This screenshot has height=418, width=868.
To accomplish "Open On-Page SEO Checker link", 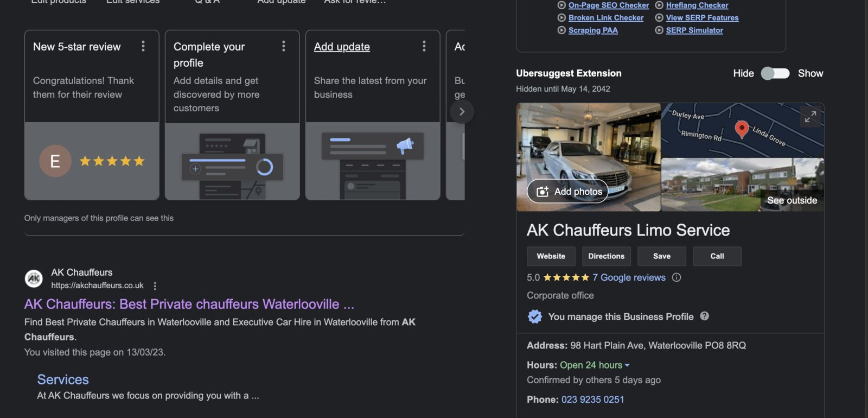I will tap(609, 5).
